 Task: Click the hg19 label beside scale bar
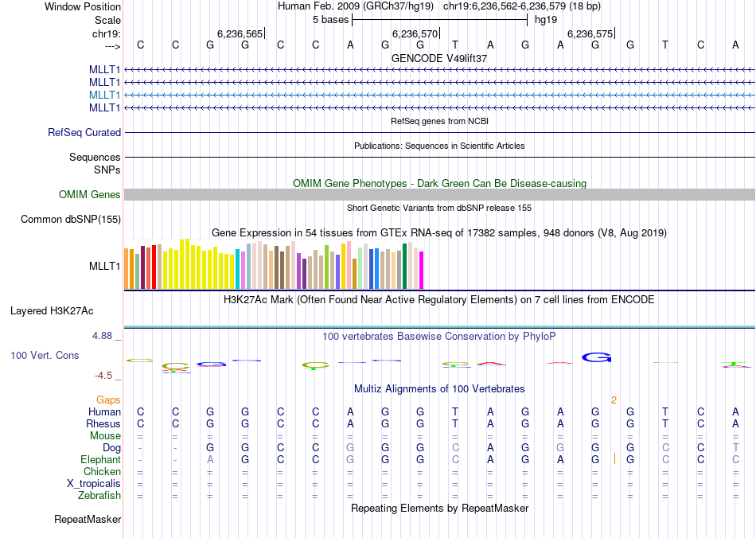click(x=546, y=20)
